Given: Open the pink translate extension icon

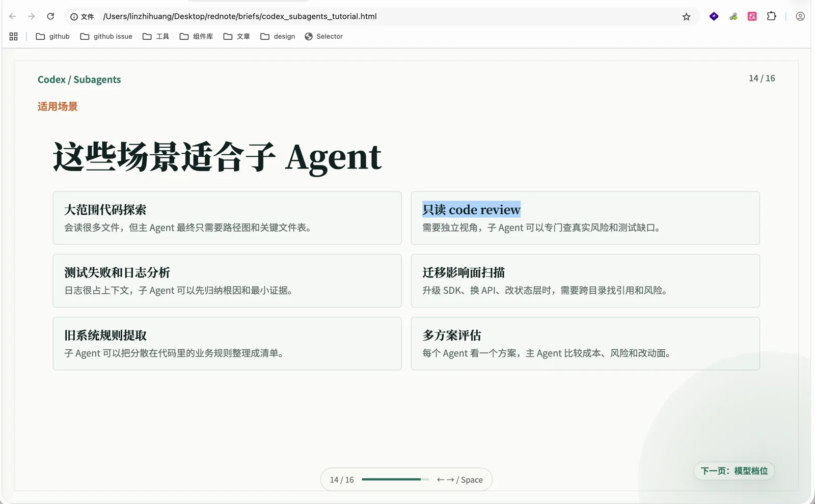Looking at the screenshot, I should click(752, 17).
